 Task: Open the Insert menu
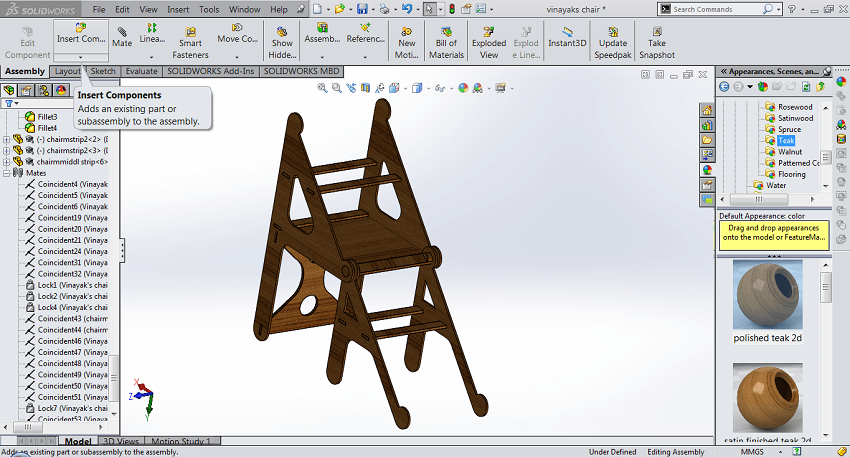(178, 9)
